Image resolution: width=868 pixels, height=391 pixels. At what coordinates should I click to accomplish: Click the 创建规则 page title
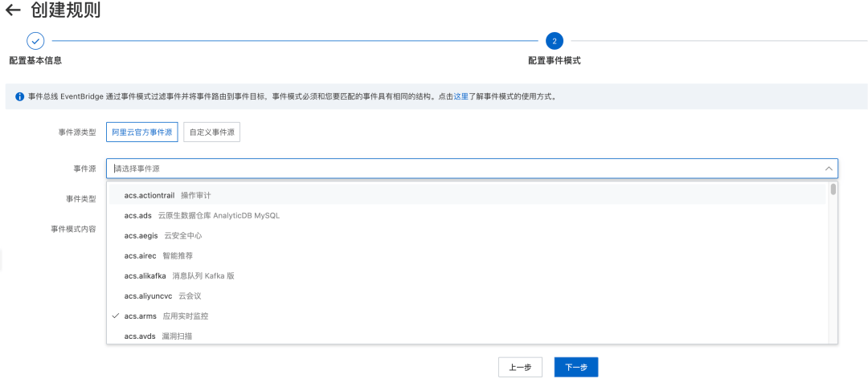(x=65, y=10)
